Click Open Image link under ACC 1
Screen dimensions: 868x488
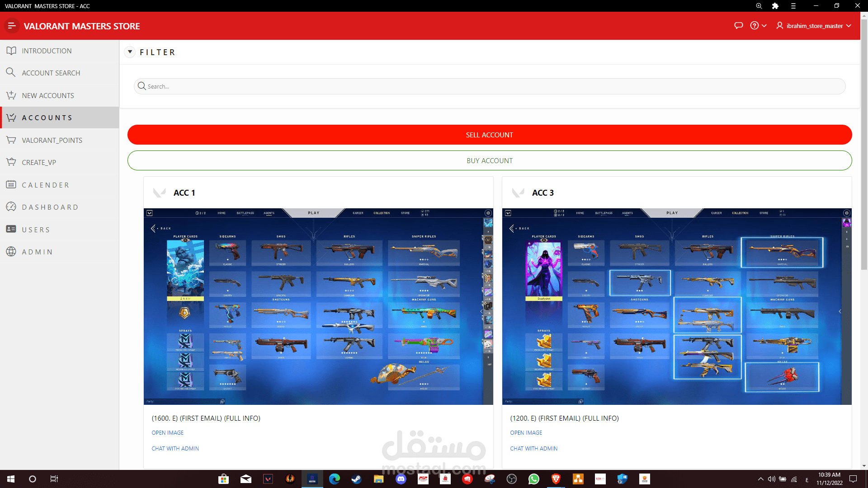click(x=167, y=432)
